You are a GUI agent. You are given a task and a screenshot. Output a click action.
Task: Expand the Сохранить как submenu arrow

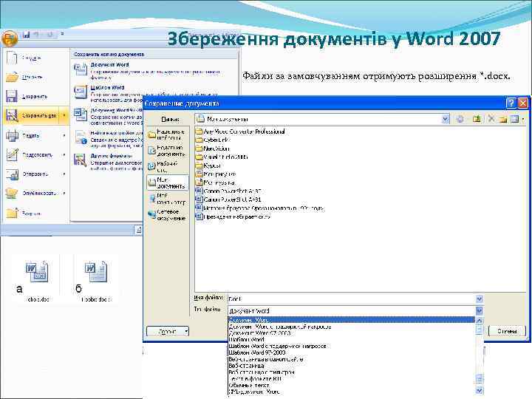coord(64,115)
